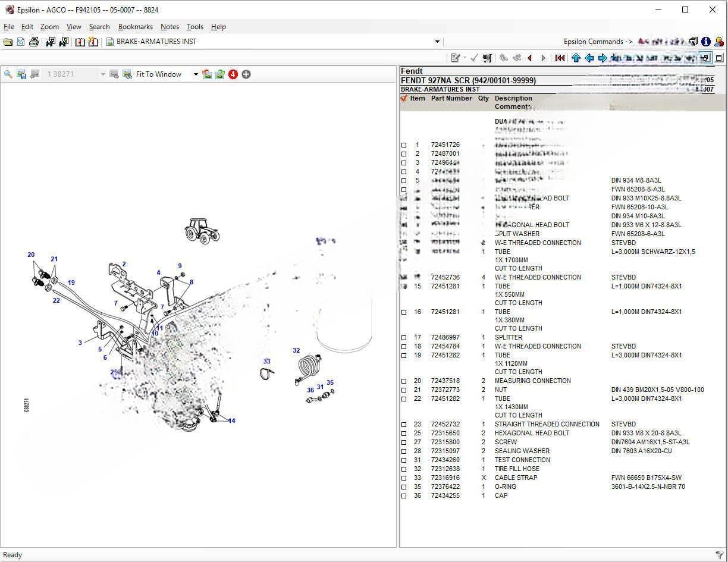Click the printer icon
Image resolution: width=728 pixels, height=562 pixels.
coord(34,42)
